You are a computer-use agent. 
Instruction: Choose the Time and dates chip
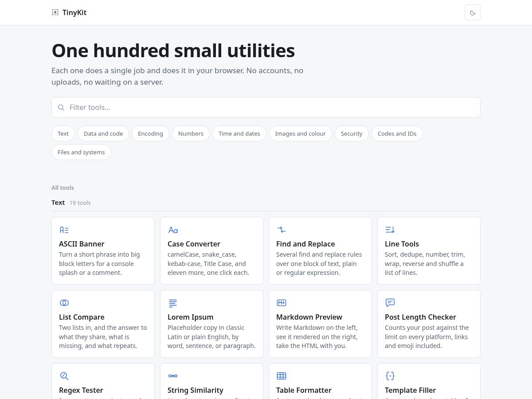[x=239, y=133]
